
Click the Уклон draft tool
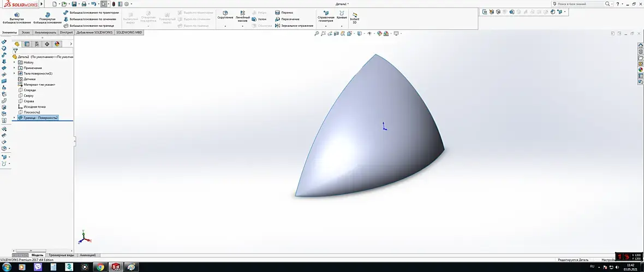(x=259, y=19)
